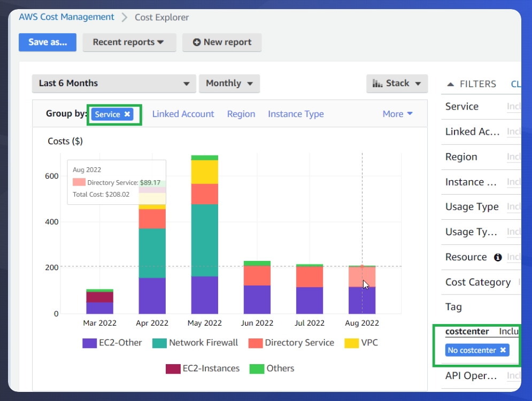Open the Last 6 Months date range dropdown

click(114, 83)
